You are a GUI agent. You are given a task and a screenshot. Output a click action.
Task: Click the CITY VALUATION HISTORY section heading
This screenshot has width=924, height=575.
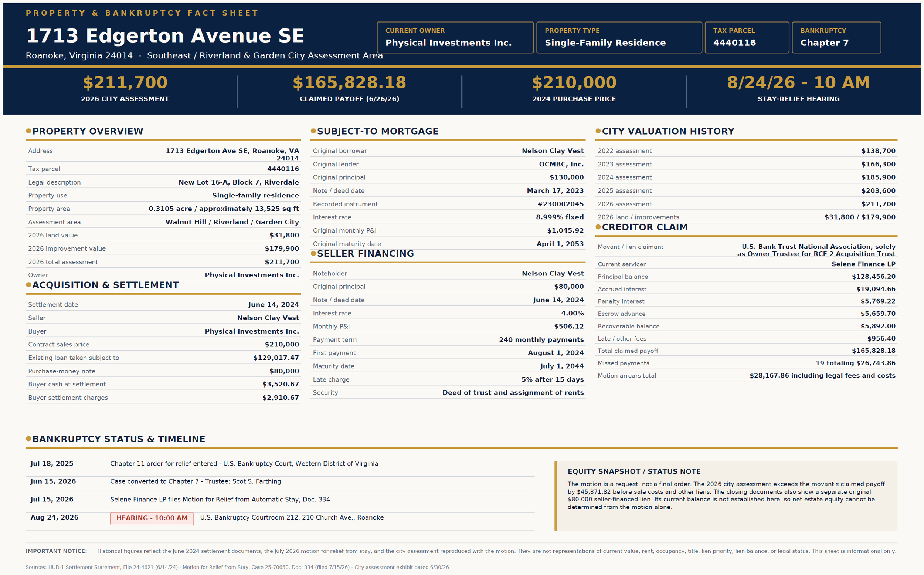tap(668, 131)
